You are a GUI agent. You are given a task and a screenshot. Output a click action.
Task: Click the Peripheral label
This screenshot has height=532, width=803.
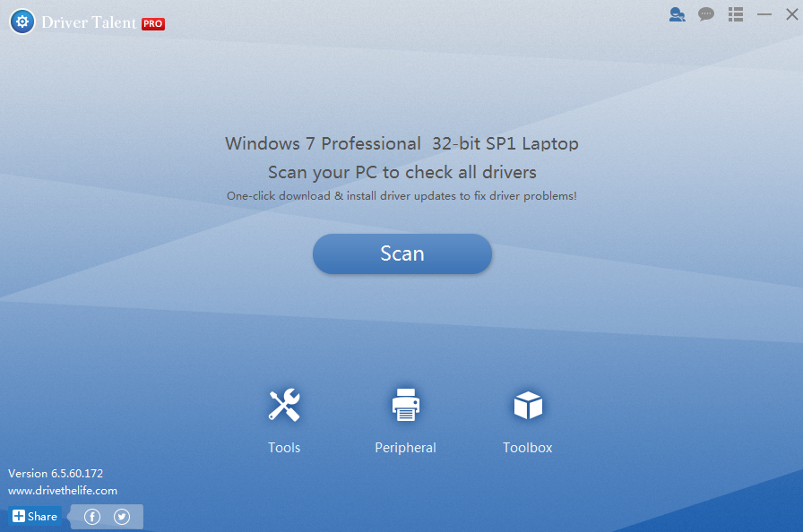406,448
